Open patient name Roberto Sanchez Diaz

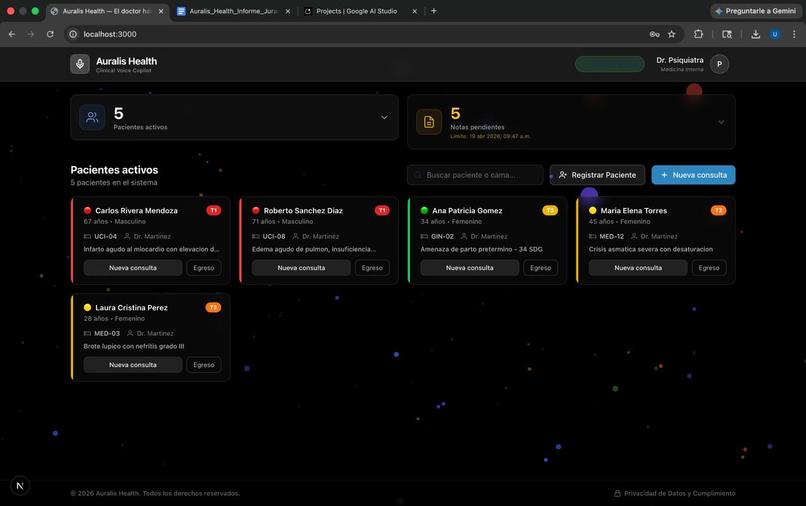click(x=303, y=210)
